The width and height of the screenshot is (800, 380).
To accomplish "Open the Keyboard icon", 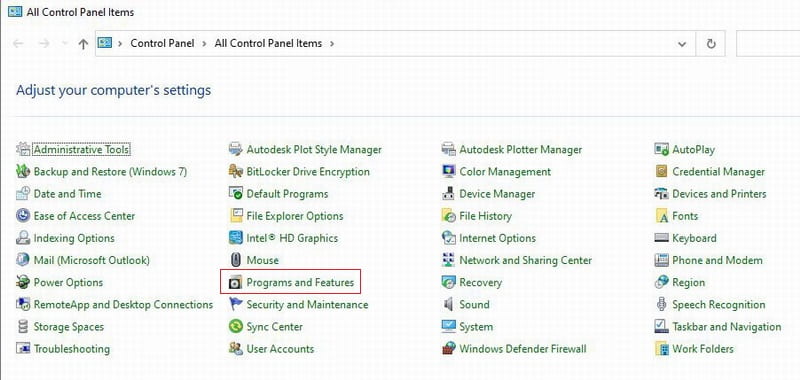I will click(661, 238).
